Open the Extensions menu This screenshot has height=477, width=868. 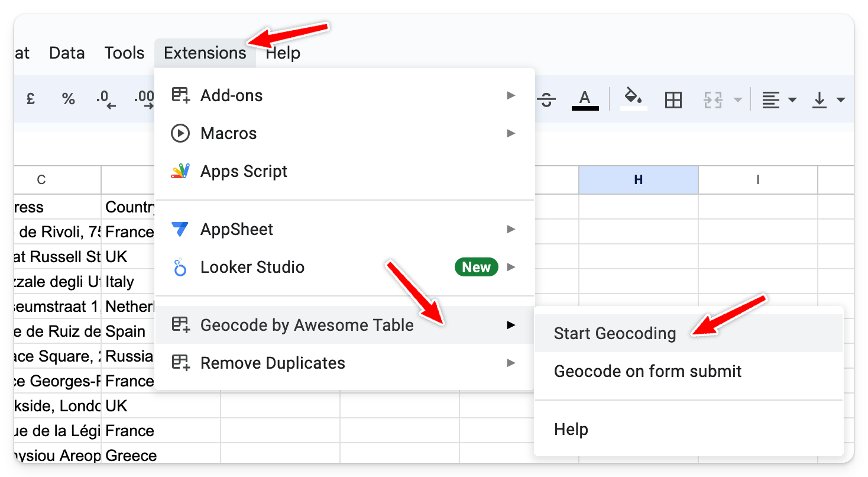tap(205, 53)
